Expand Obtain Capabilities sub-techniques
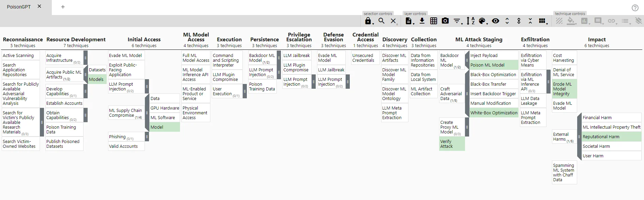 point(86,115)
